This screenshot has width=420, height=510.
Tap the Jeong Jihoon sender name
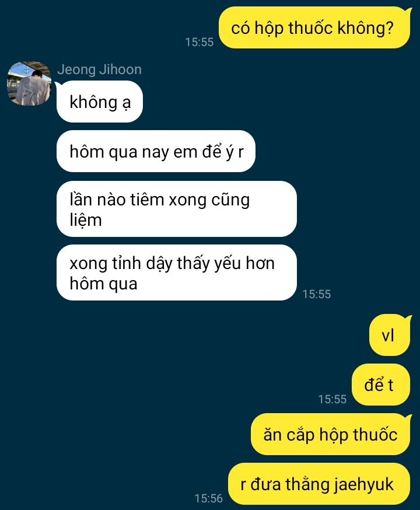point(100,69)
